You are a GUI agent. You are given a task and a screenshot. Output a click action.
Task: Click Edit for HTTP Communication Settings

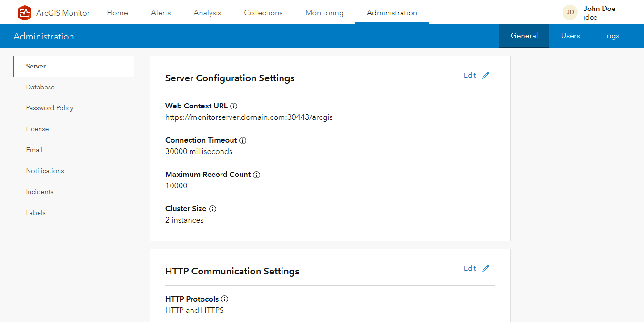pos(470,268)
